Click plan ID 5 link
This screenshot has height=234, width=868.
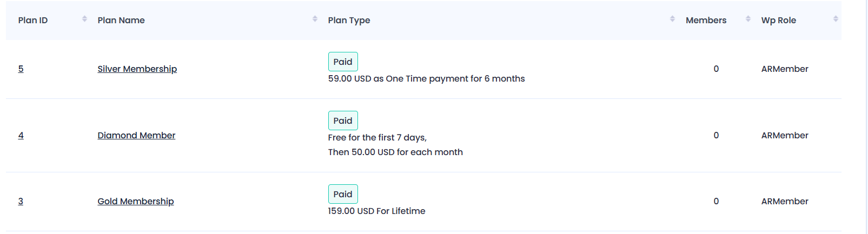pos(21,69)
